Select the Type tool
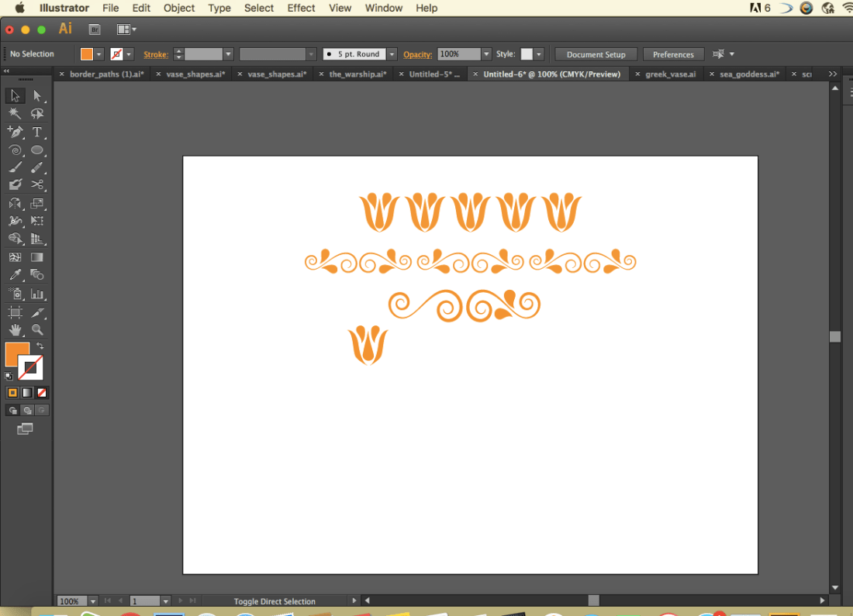 [x=37, y=132]
